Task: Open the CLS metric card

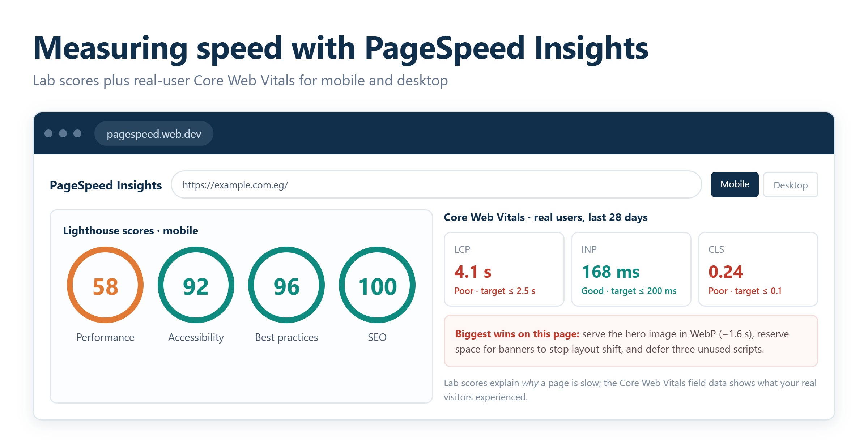Action: [x=758, y=269]
